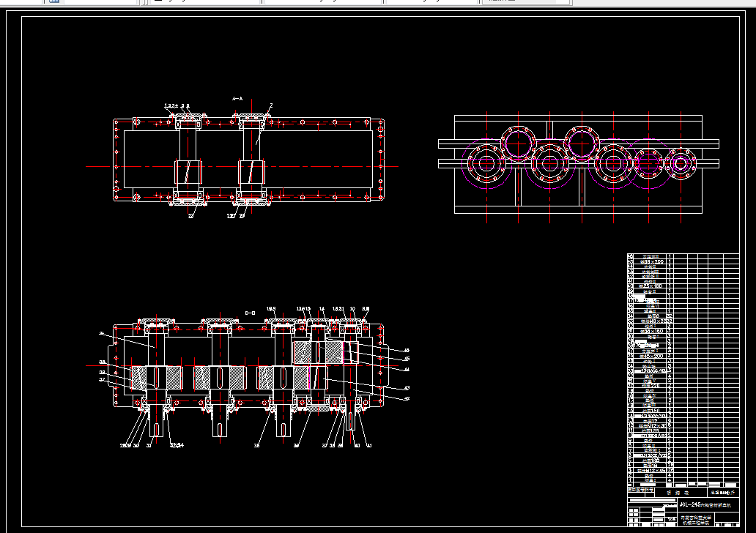
Task: Select part callout 35 under B—B view
Action: coord(257,445)
